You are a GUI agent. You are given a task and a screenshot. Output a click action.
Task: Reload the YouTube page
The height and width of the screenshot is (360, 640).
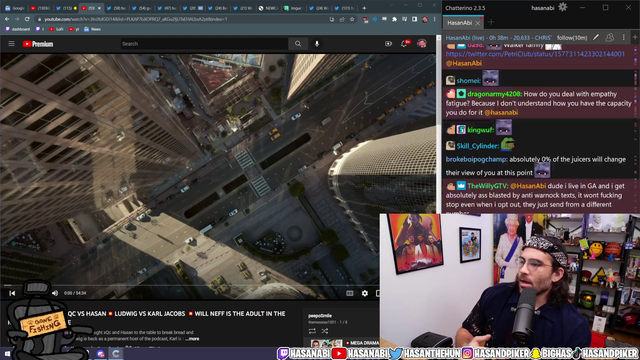[27, 19]
